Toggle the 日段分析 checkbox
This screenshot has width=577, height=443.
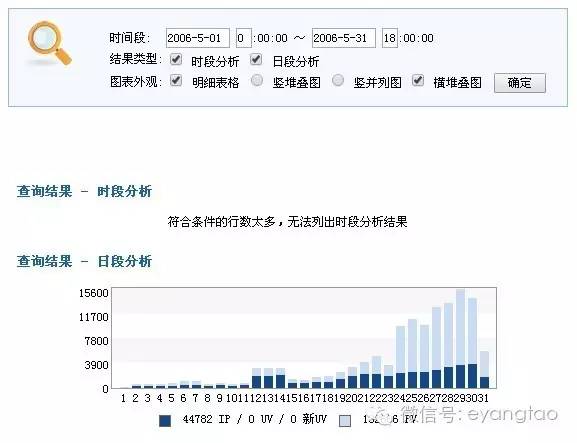[256, 60]
